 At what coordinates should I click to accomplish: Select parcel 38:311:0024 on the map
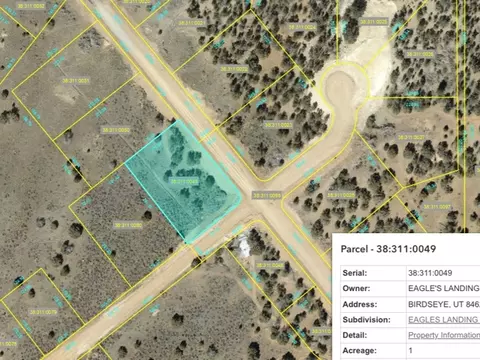302,27
